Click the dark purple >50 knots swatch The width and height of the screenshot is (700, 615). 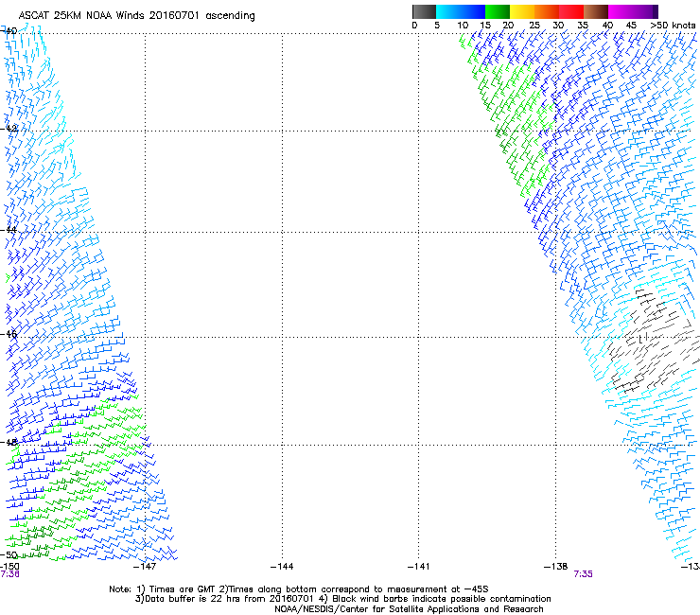[x=655, y=11]
